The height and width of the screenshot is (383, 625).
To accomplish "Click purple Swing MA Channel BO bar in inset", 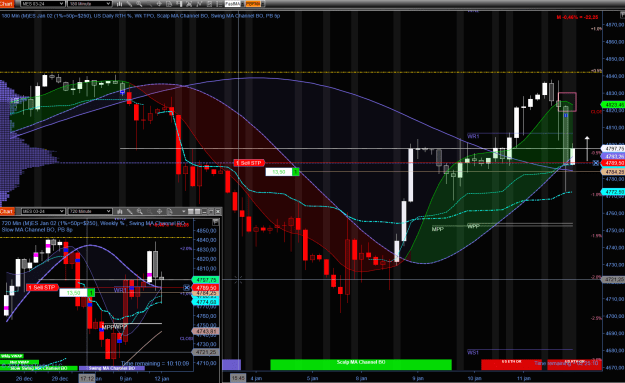I will [x=112, y=368].
